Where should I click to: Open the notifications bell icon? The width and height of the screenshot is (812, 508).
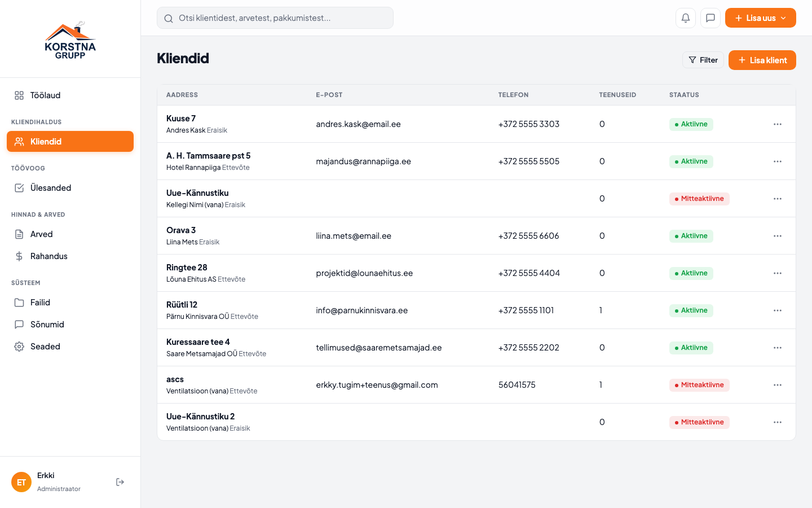[x=686, y=18]
